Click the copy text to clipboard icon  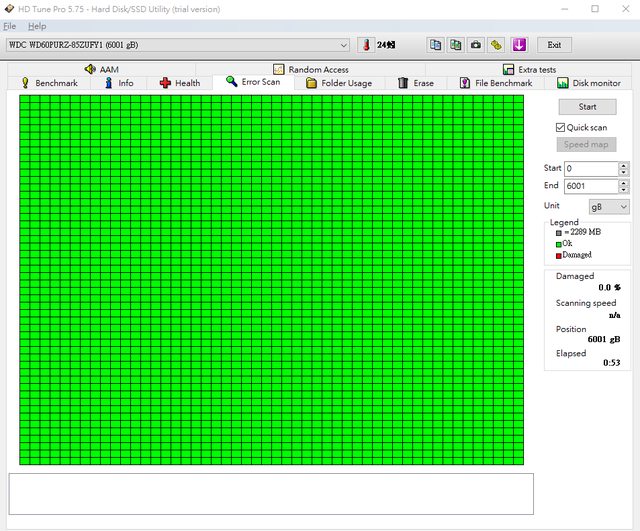point(435,45)
